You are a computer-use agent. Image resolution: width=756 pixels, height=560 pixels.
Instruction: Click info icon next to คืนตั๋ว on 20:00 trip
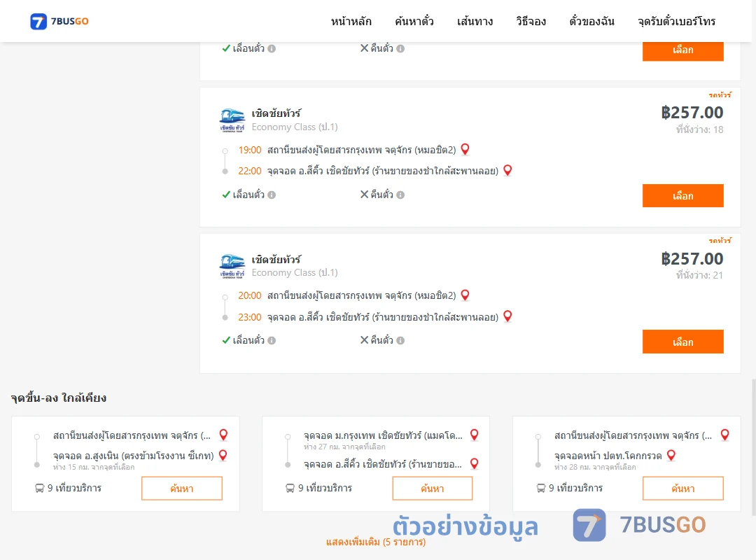[x=400, y=340]
